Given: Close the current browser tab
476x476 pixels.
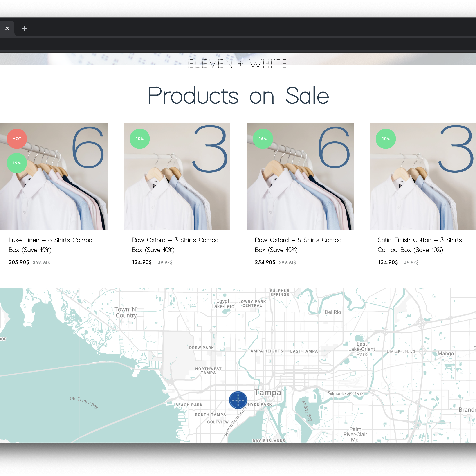Looking at the screenshot, I should pyautogui.click(x=7, y=28).
